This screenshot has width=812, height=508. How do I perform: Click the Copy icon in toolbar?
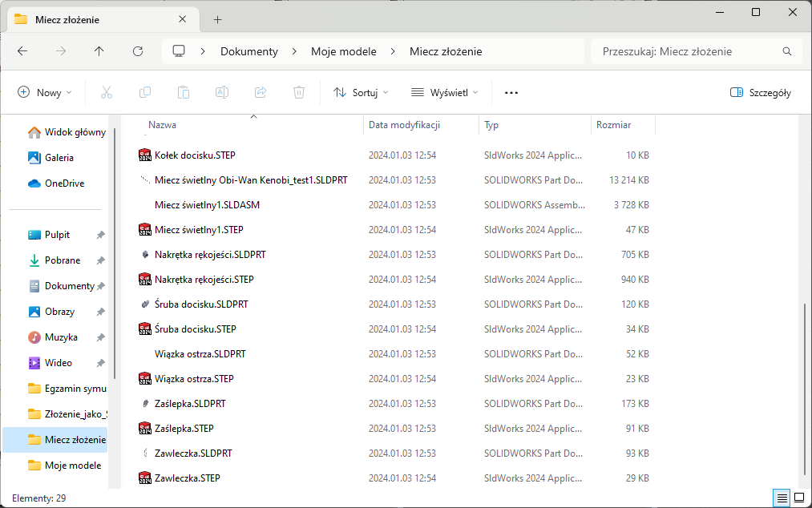[145, 93]
